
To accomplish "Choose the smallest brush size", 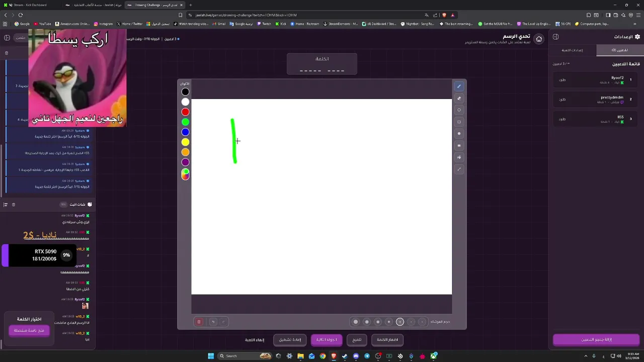I will point(422,322).
